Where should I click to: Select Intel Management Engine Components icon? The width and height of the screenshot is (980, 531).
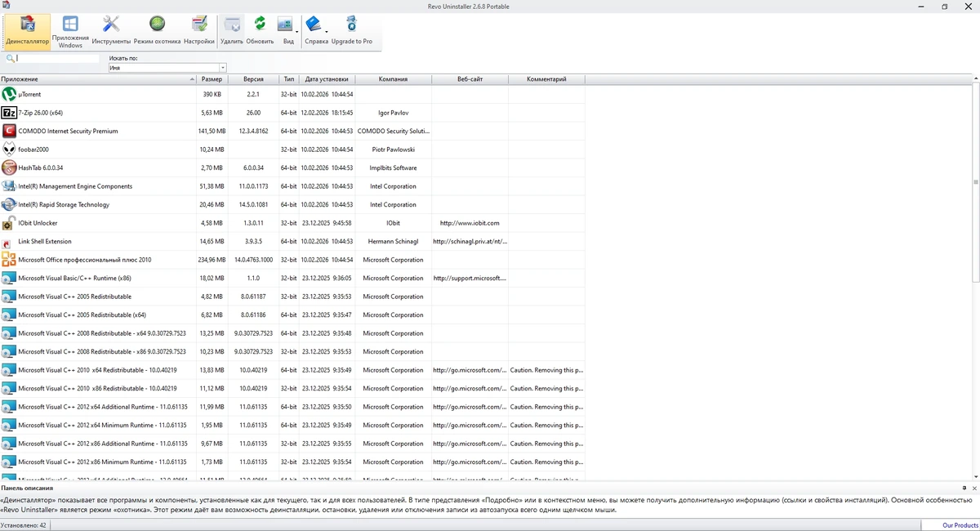[9, 186]
